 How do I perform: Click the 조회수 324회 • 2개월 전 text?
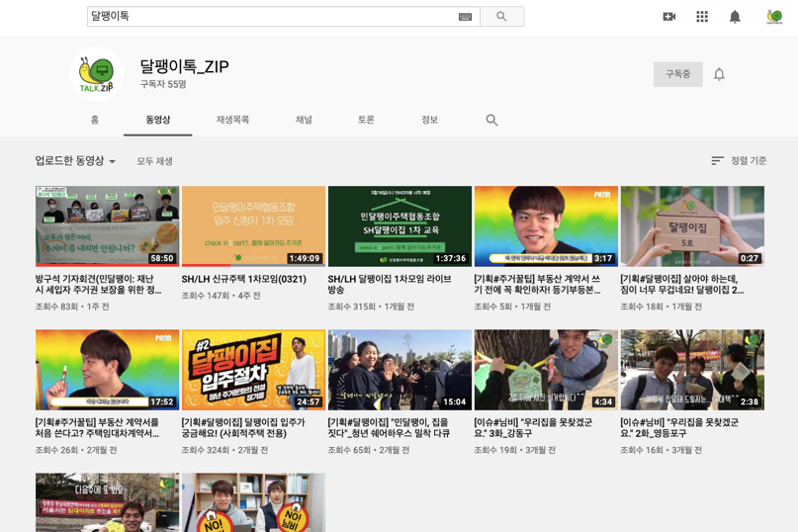pyautogui.click(x=224, y=450)
